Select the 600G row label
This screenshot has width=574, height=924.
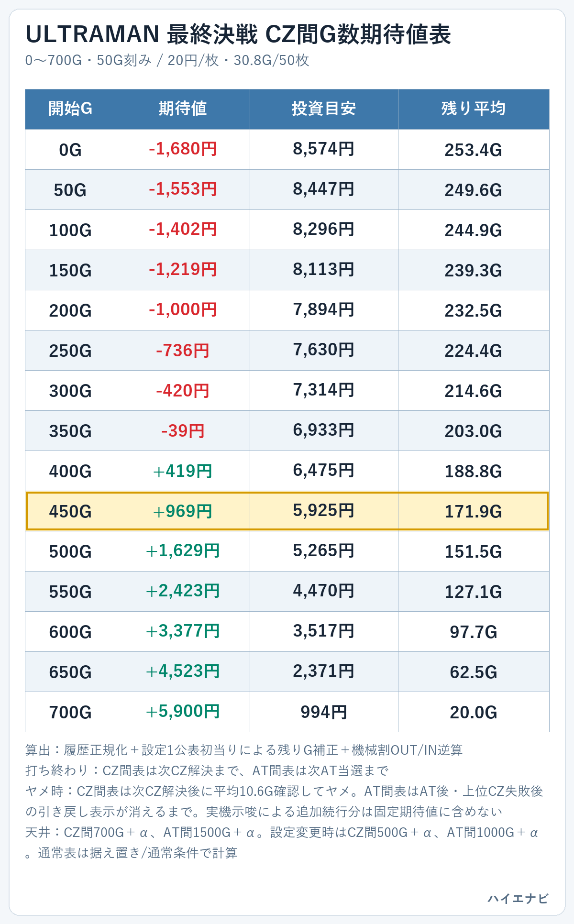pos(70,632)
